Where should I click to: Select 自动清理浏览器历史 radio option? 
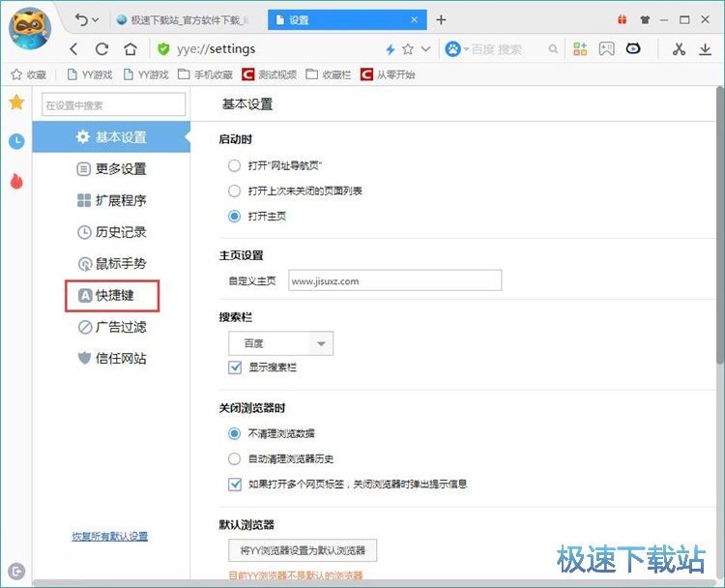235,458
